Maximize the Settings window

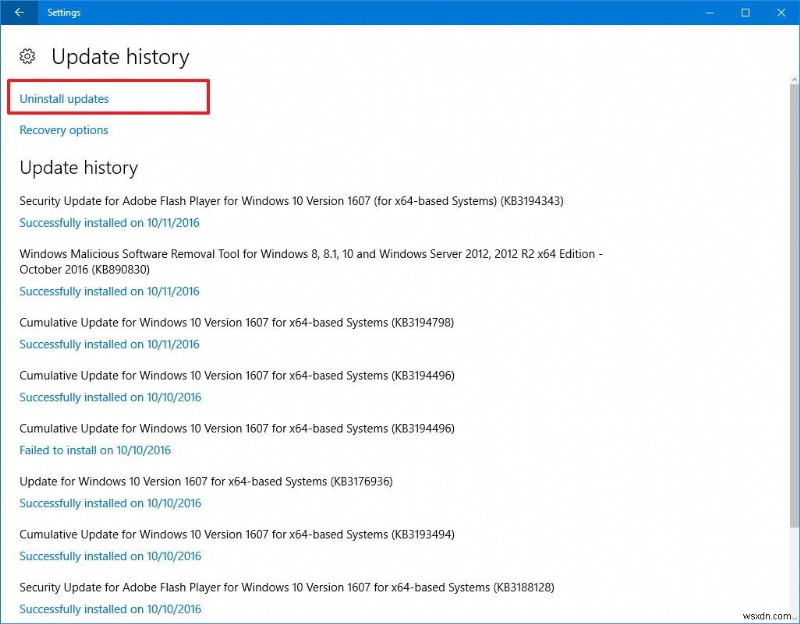click(x=744, y=12)
